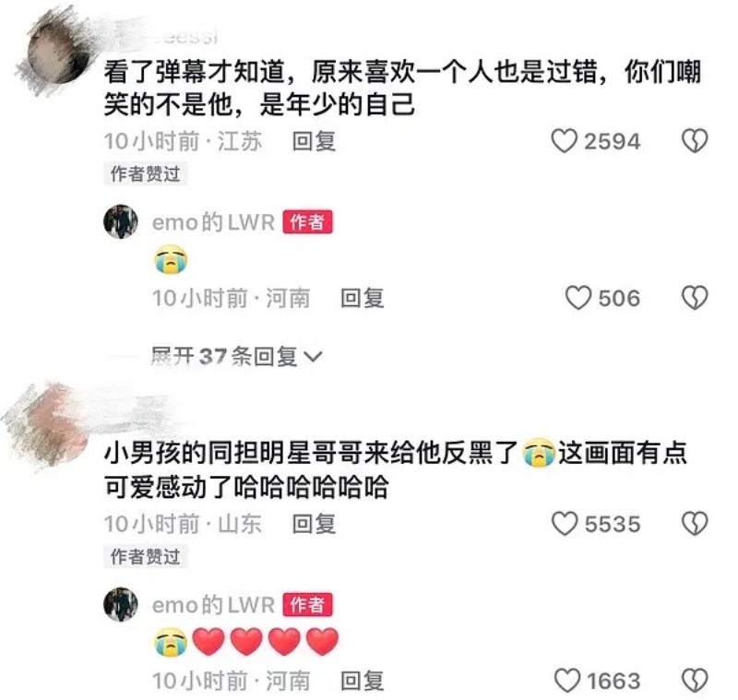Open first emo的LWR author avatar

point(121,221)
